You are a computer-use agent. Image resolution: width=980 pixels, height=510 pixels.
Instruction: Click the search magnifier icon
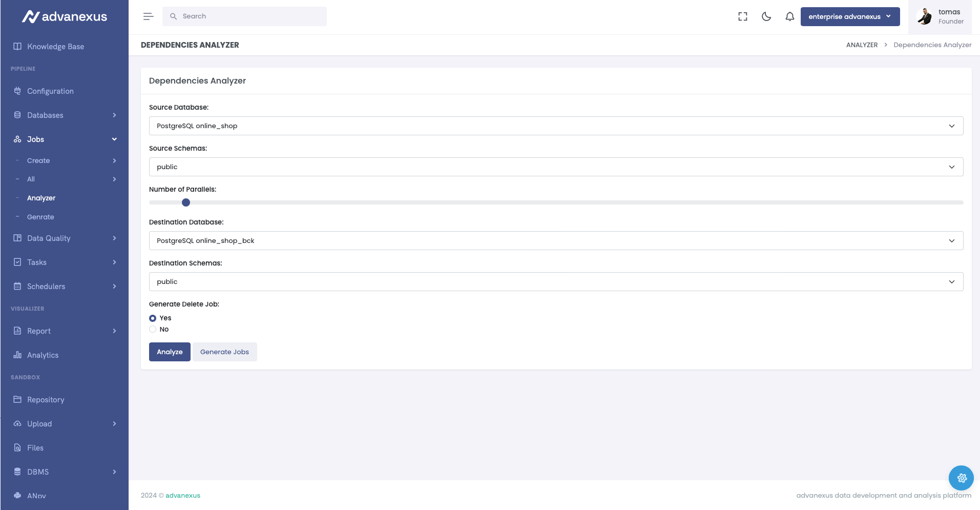pyautogui.click(x=173, y=16)
